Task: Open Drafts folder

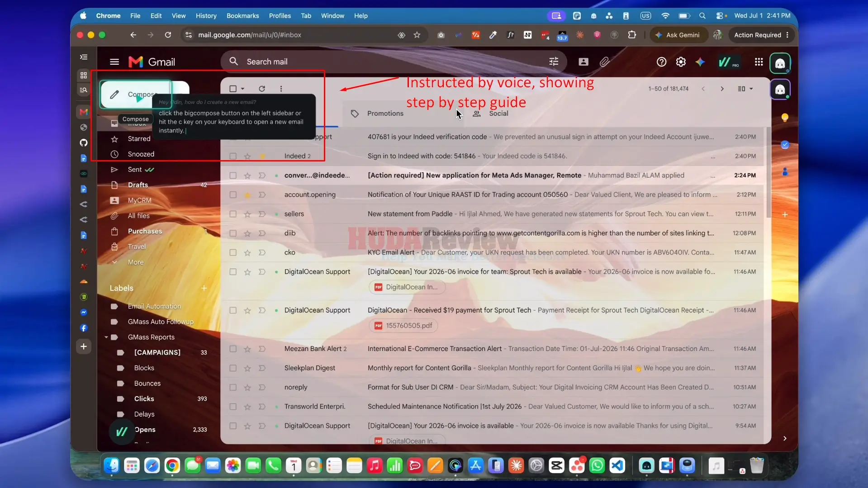Action: 138,185
